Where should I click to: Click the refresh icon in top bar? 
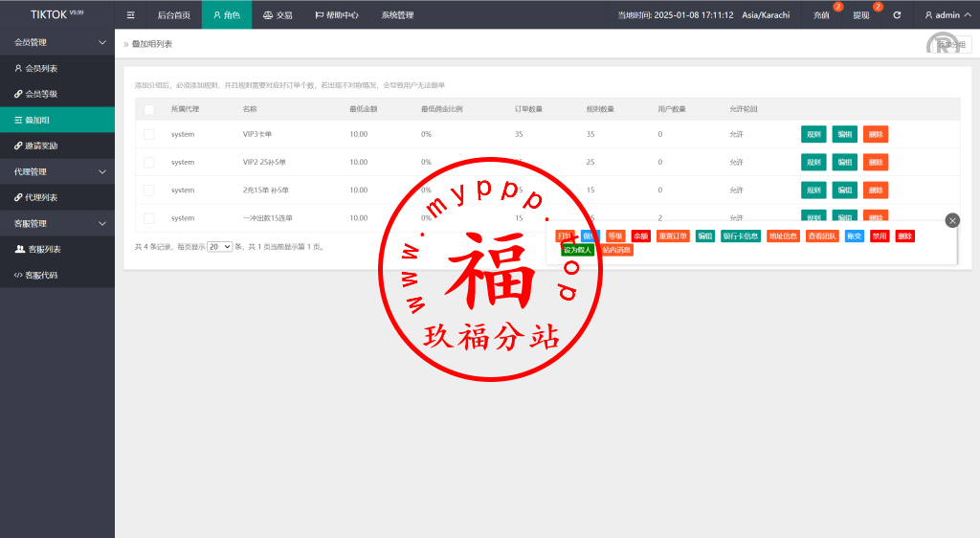point(897,15)
